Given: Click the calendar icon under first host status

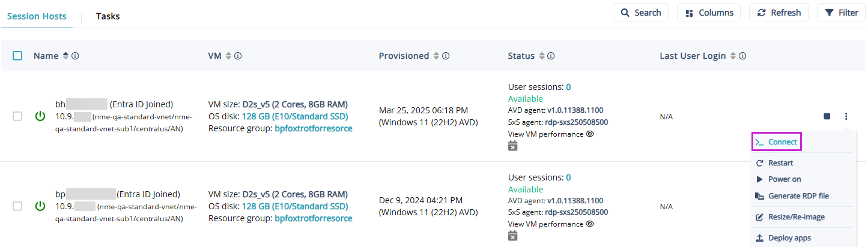Looking at the screenshot, I should (512, 146).
